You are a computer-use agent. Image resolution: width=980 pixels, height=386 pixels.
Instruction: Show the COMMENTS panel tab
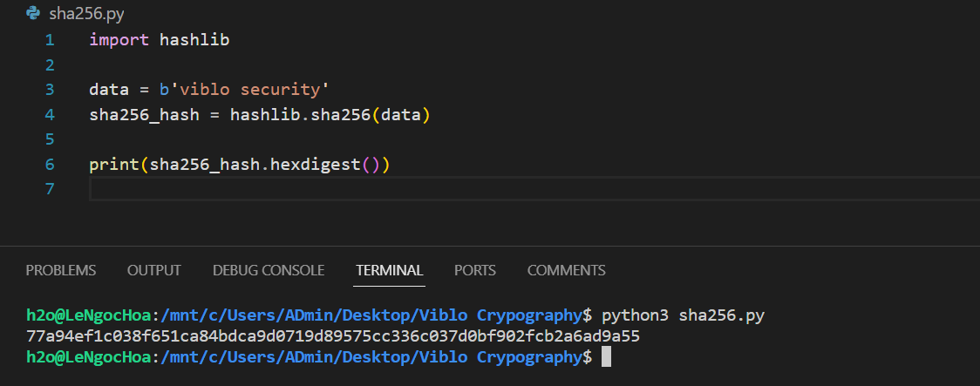[x=566, y=270]
